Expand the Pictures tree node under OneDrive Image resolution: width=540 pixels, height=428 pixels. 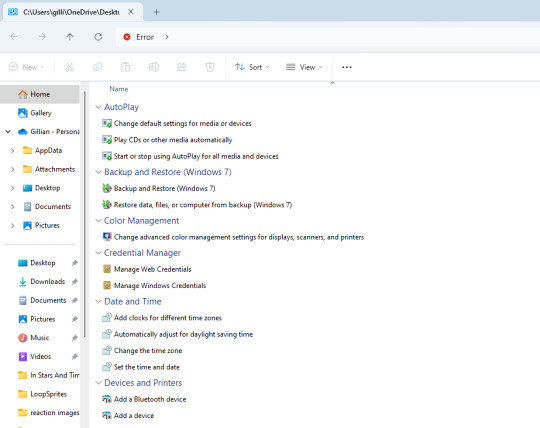(x=13, y=226)
